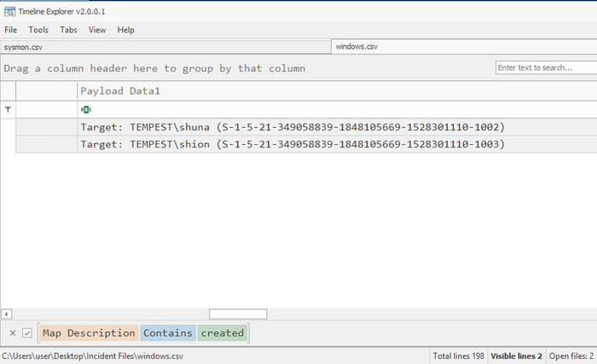Click the 'created' filter value
Screen dimensions: 597x364
point(223,333)
